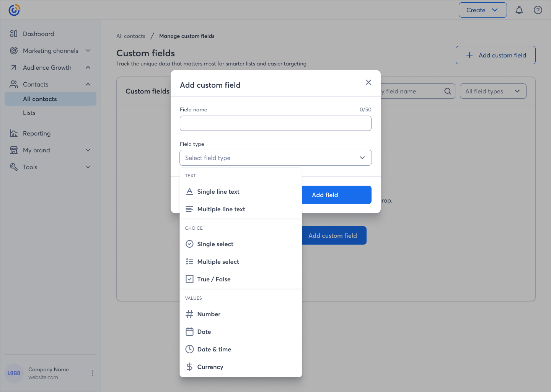Click the app logo in header
The image size is (551, 392).
point(14,10)
